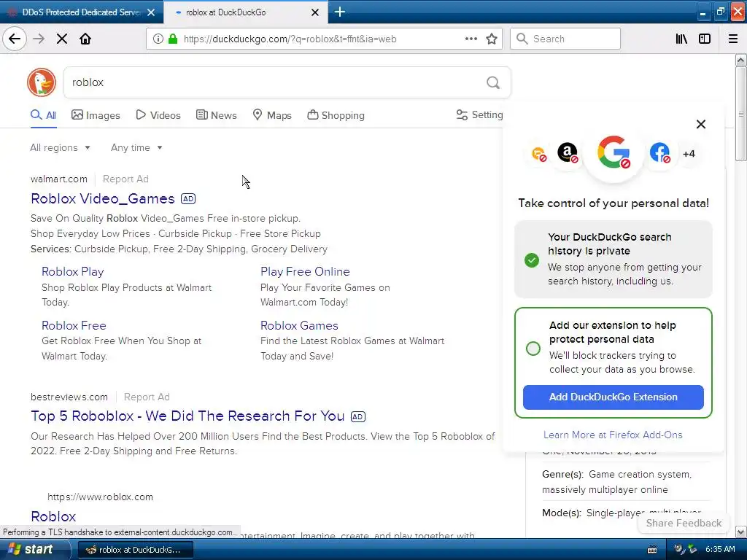The width and height of the screenshot is (747, 560).
Task: Click the walmart.com ad domain text
Action: 59,179
